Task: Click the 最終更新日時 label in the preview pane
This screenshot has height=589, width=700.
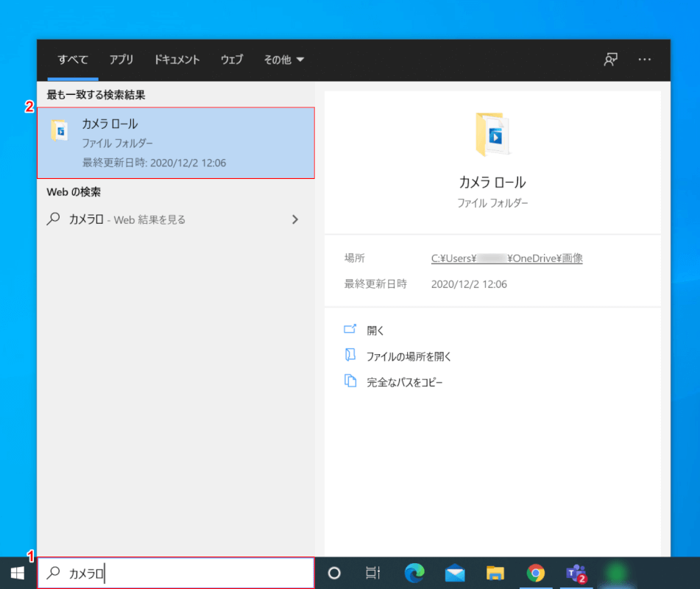Action: point(375,284)
